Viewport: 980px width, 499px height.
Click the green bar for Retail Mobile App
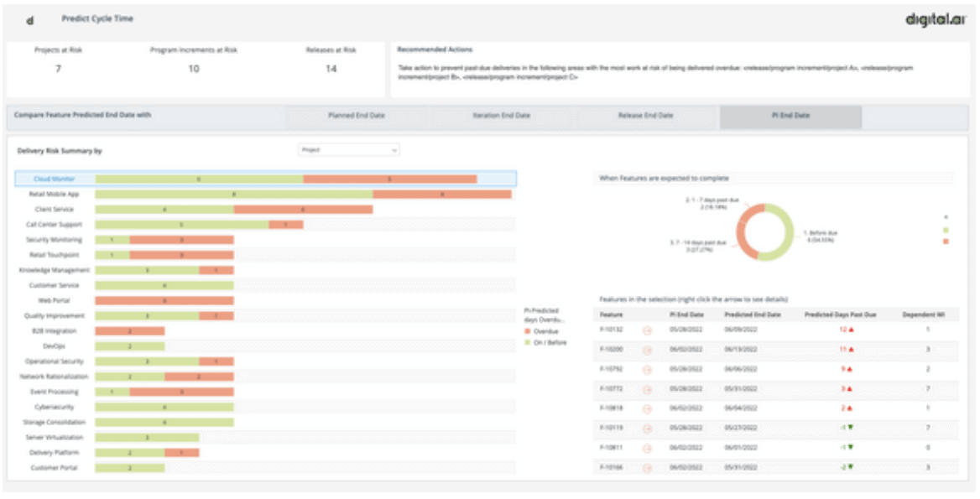tap(234, 195)
